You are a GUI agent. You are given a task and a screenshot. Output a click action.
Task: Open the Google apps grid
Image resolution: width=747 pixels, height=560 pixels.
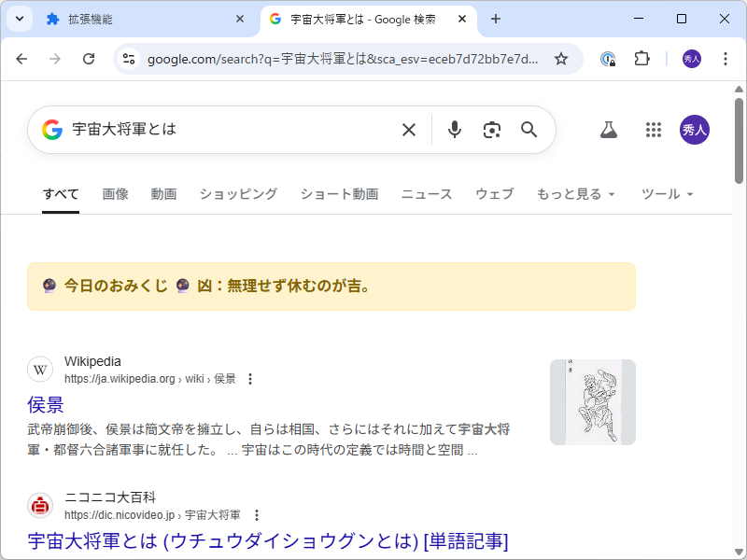[654, 130]
